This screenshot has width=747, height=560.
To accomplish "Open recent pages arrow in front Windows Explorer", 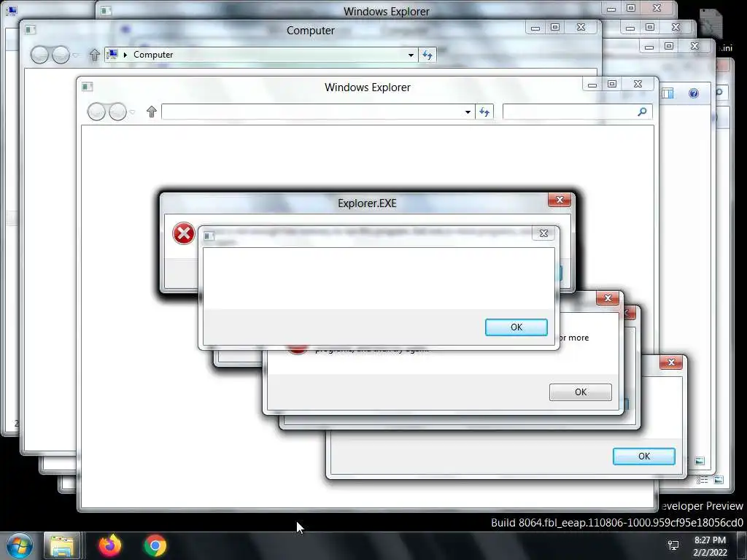I will click(133, 112).
